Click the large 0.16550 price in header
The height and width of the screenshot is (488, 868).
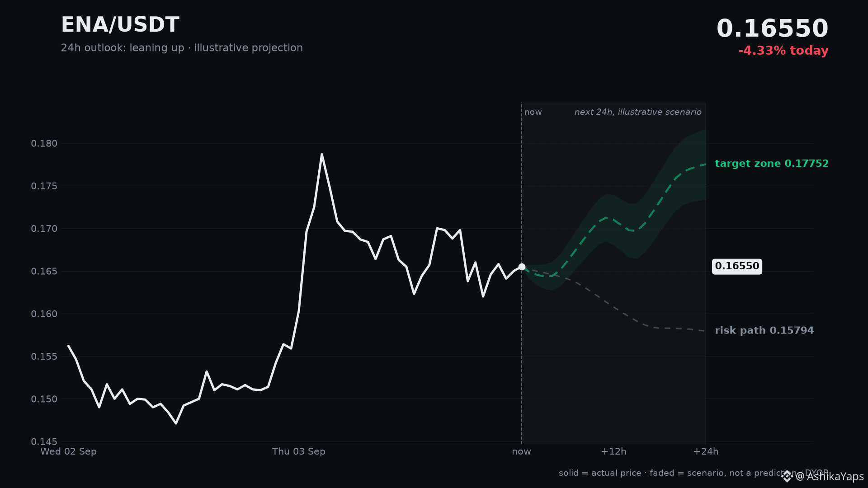[772, 28]
